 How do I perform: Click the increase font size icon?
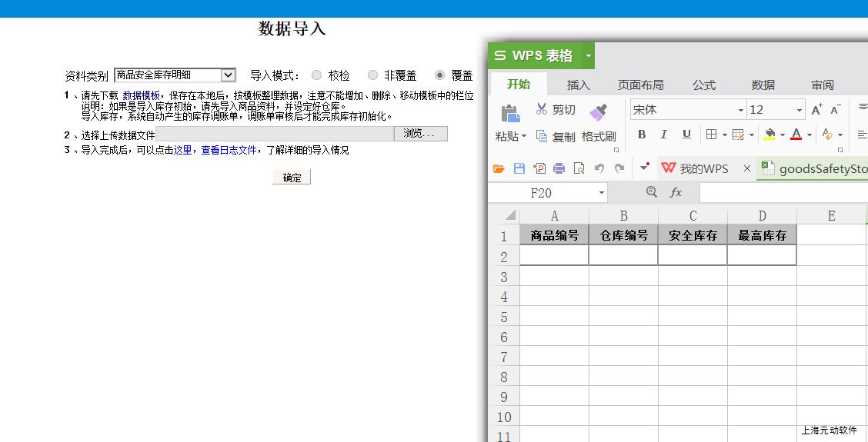pos(816,110)
